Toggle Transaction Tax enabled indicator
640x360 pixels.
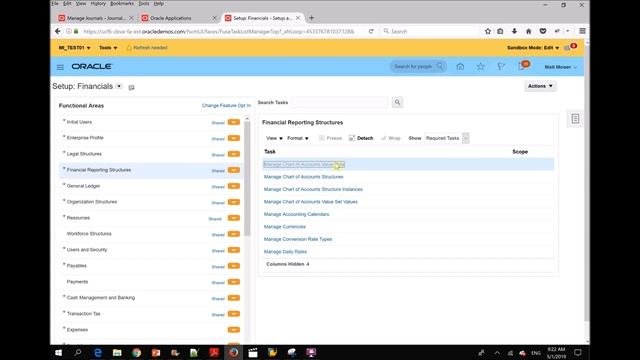[234, 314]
